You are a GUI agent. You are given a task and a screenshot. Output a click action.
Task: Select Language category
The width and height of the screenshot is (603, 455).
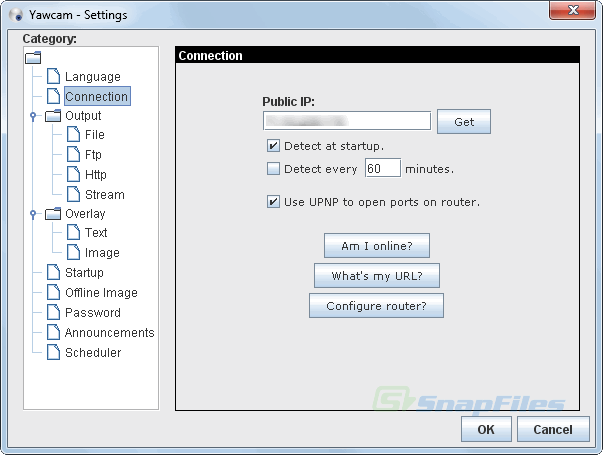coord(93,77)
